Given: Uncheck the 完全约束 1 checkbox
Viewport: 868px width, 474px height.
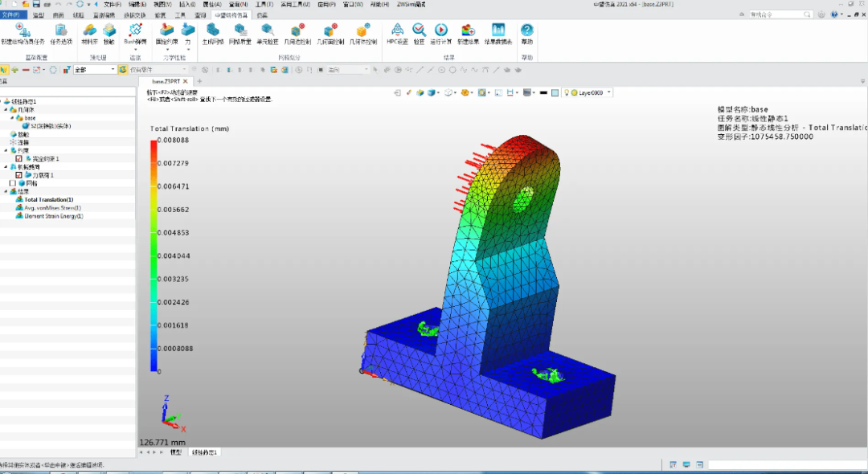Looking at the screenshot, I should click(18, 159).
